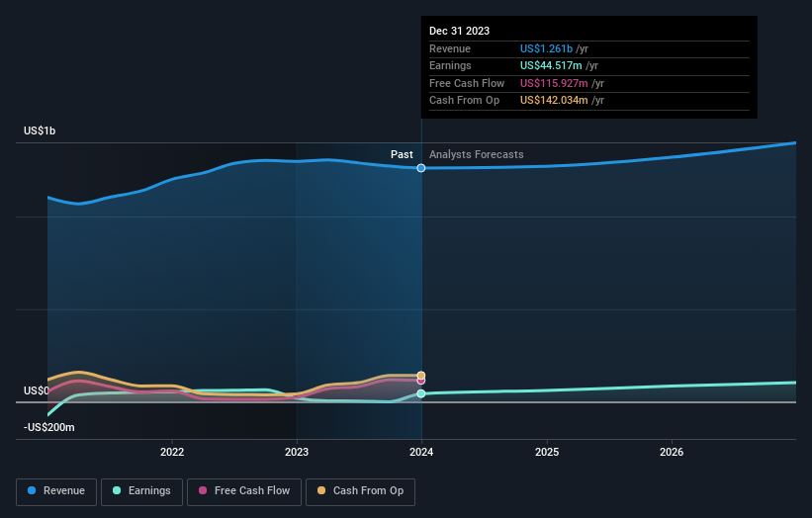Toggle the Free Cash Flow legend button

(244, 491)
